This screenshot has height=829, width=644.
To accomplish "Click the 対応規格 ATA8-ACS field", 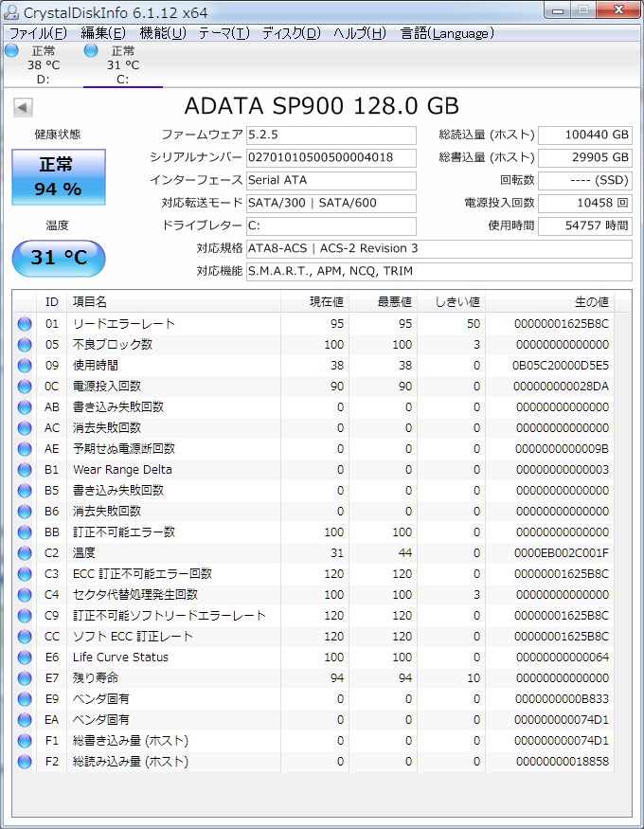I will pyautogui.click(x=439, y=248).
